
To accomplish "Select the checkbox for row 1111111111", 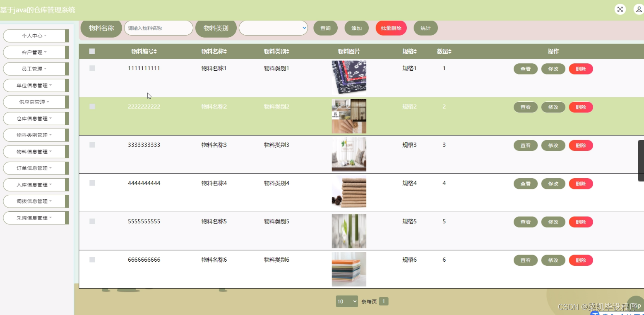I will point(92,68).
